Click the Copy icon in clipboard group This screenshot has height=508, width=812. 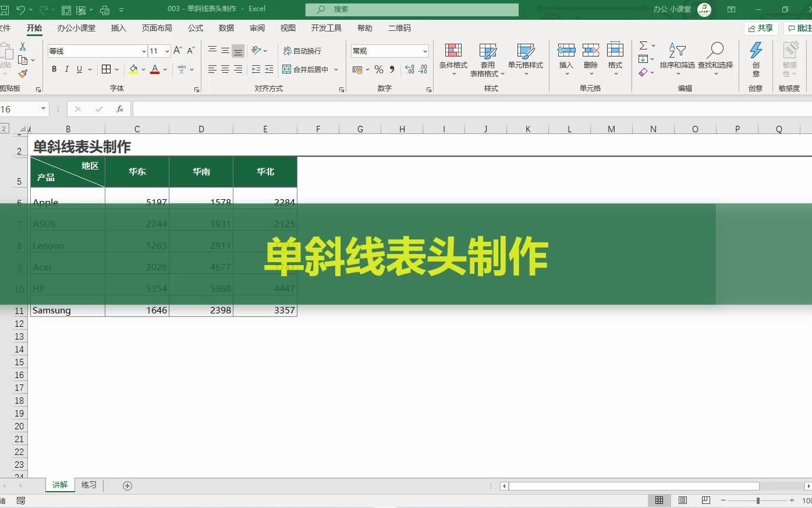[23, 60]
